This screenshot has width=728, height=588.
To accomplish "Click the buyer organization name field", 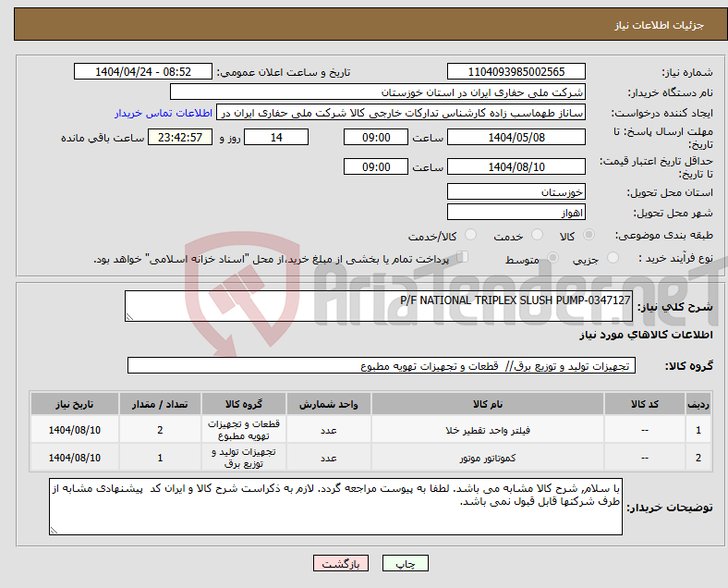I will pyautogui.click(x=378, y=92).
